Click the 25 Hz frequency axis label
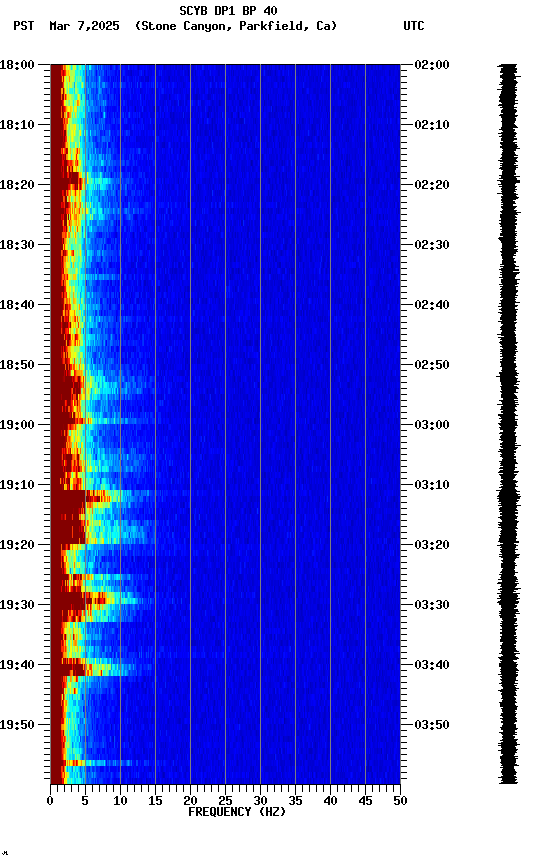 click(x=225, y=802)
